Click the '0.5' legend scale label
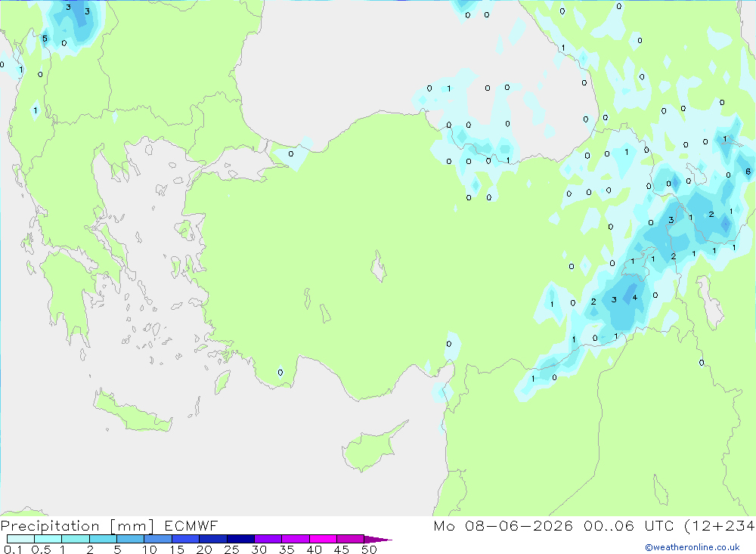Viewport: 756px width, 554px height. pyautogui.click(x=41, y=549)
